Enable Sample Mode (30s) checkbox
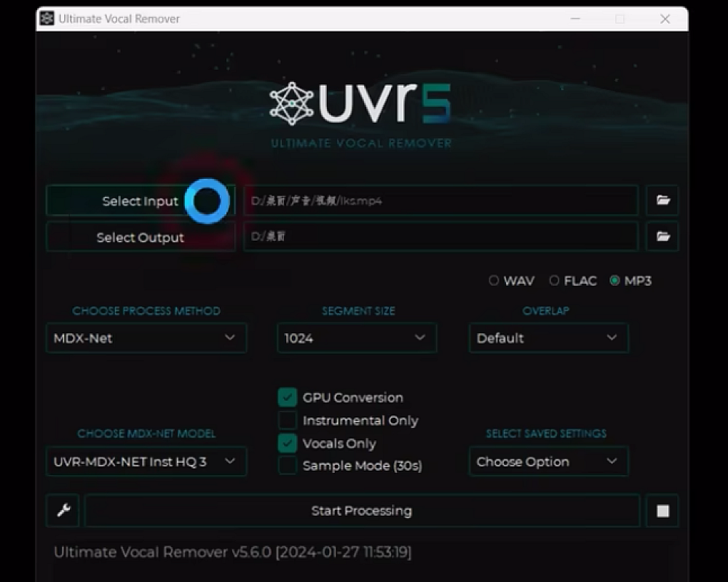This screenshot has height=582, width=728. 288,466
